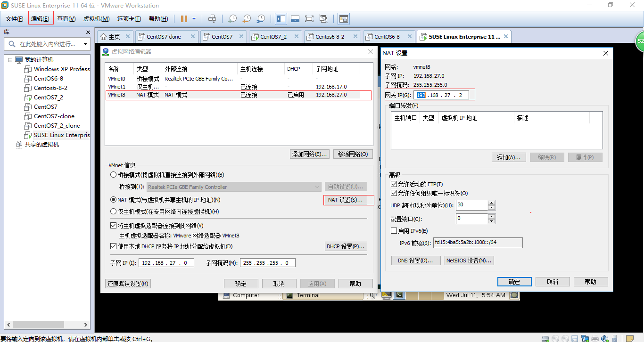Select the VMnet8 row in network list
The image size is (644, 342).
(x=239, y=95)
